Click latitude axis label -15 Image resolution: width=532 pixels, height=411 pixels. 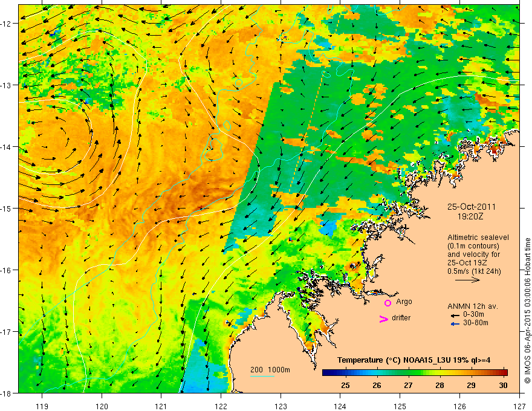coord(6,208)
